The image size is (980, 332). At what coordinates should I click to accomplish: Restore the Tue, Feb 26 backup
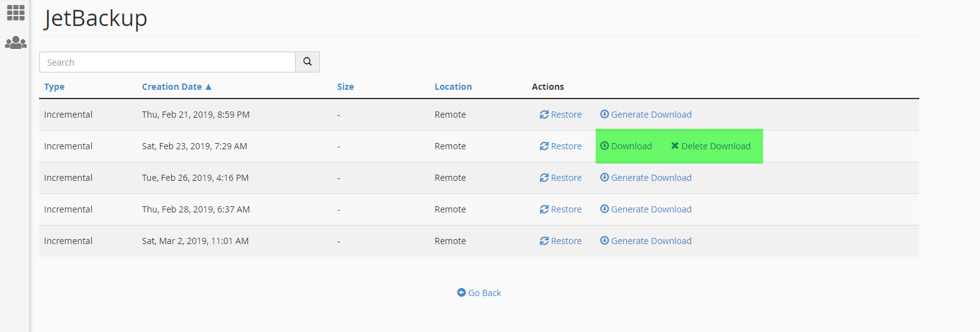tap(561, 178)
